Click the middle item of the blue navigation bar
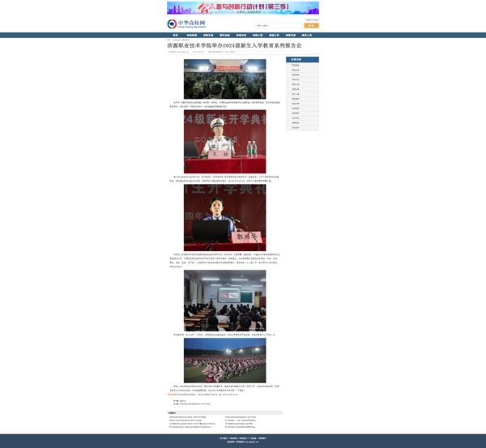 pos(241,35)
